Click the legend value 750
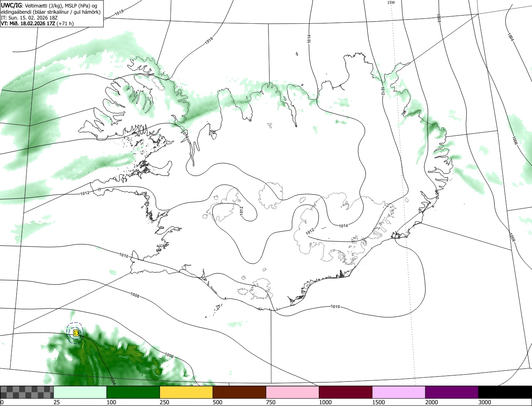The image size is (532, 406). [x=271, y=402]
